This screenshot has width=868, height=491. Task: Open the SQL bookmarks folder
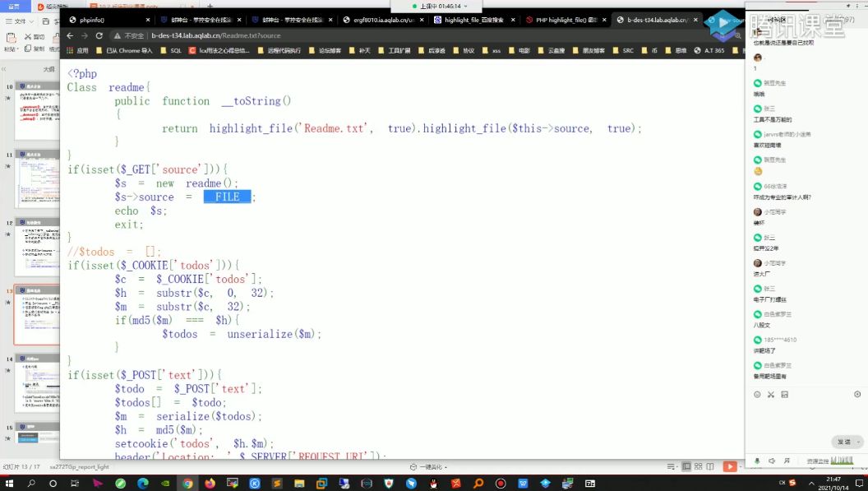tap(171, 50)
